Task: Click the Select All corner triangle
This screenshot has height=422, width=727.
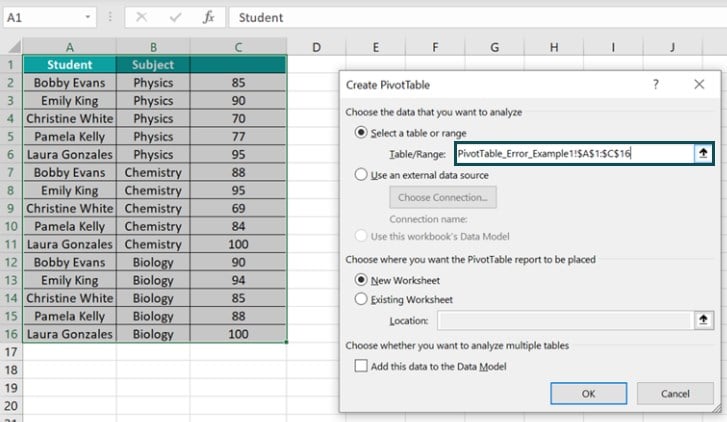Action: [15, 47]
